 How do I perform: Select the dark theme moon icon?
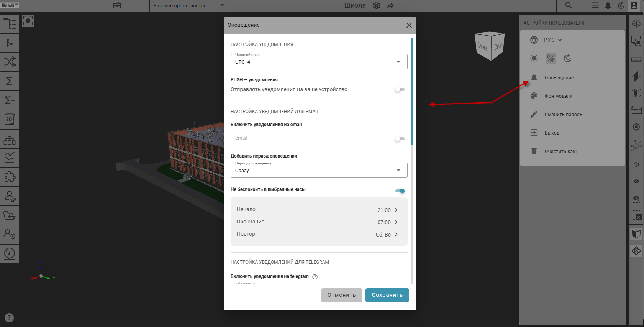point(567,58)
